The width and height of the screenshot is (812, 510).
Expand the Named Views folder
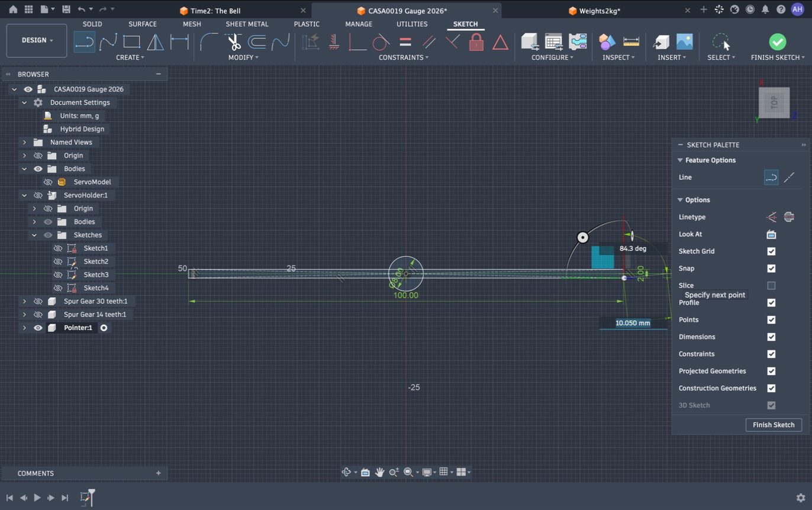(24, 142)
